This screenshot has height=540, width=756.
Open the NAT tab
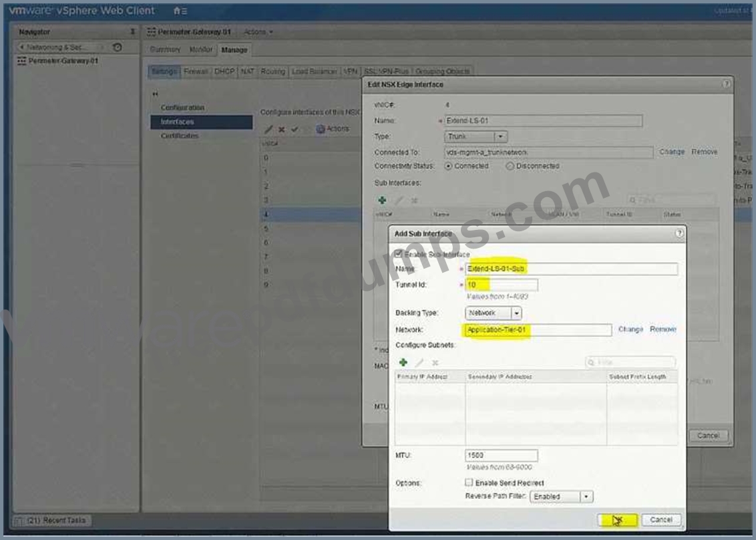pyautogui.click(x=247, y=72)
